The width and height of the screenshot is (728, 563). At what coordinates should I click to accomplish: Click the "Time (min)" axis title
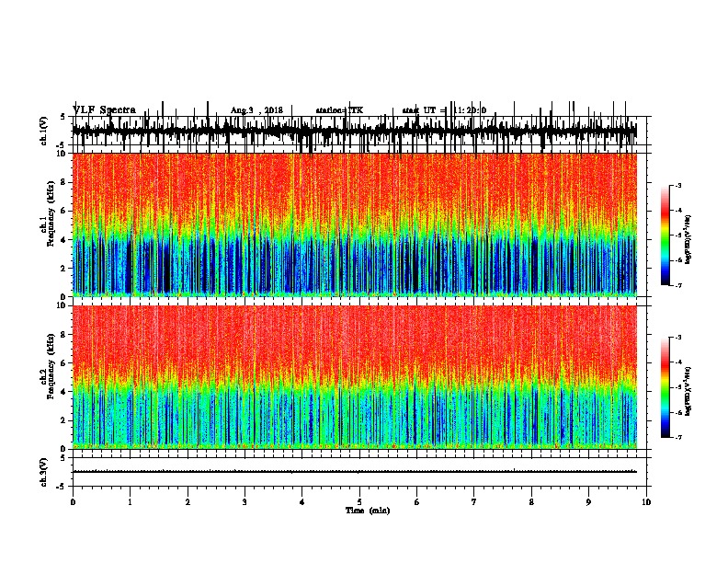pos(368,511)
